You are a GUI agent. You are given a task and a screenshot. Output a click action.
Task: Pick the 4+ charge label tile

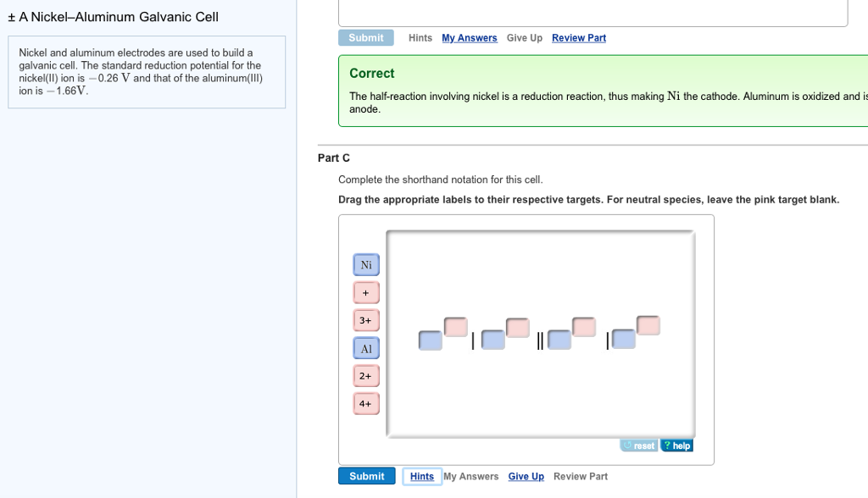366,404
